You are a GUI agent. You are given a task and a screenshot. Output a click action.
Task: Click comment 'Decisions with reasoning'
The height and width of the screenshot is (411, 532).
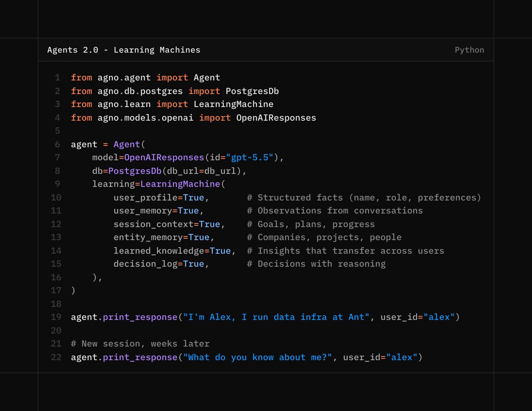pos(321,264)
